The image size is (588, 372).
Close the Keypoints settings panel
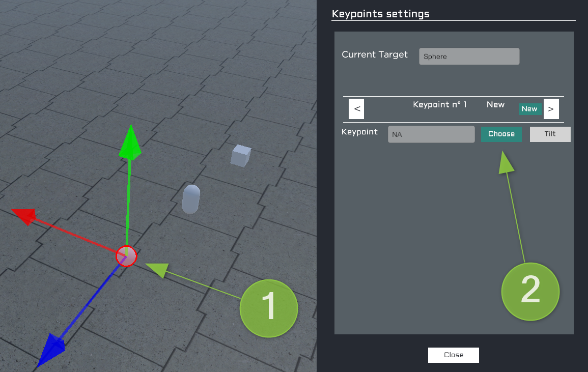(454, 355)
